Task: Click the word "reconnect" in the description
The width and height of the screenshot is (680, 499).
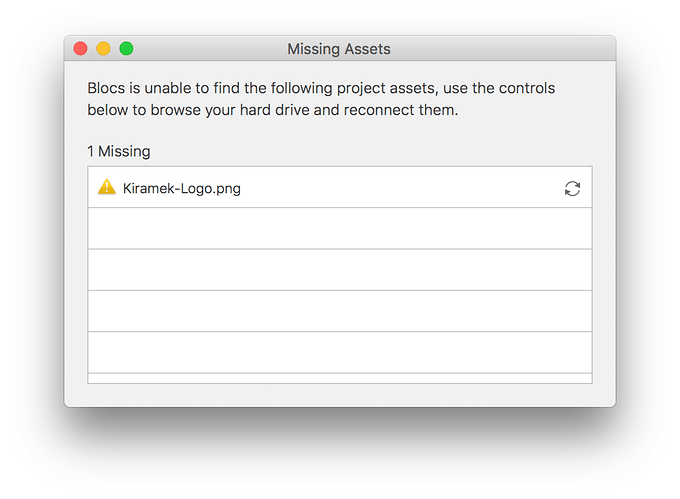Action: [379, 110]
